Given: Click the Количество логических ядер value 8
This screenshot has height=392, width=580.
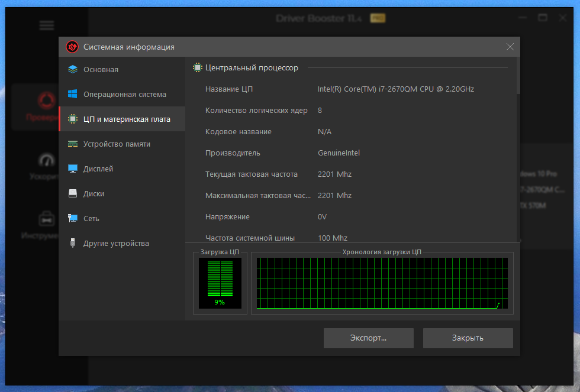Looking at the screenshot, I should click(x=320, y=111).
